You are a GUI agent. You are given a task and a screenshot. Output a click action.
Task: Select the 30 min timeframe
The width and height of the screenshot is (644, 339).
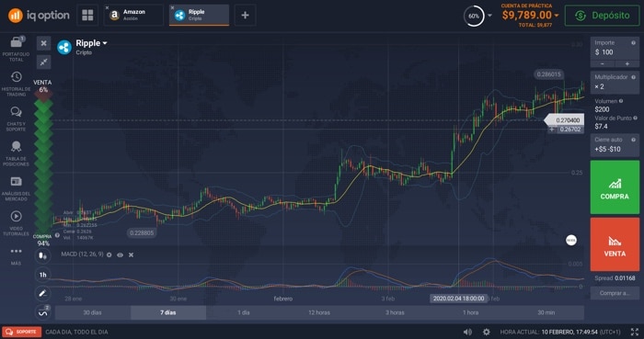[x=546, y=312]
